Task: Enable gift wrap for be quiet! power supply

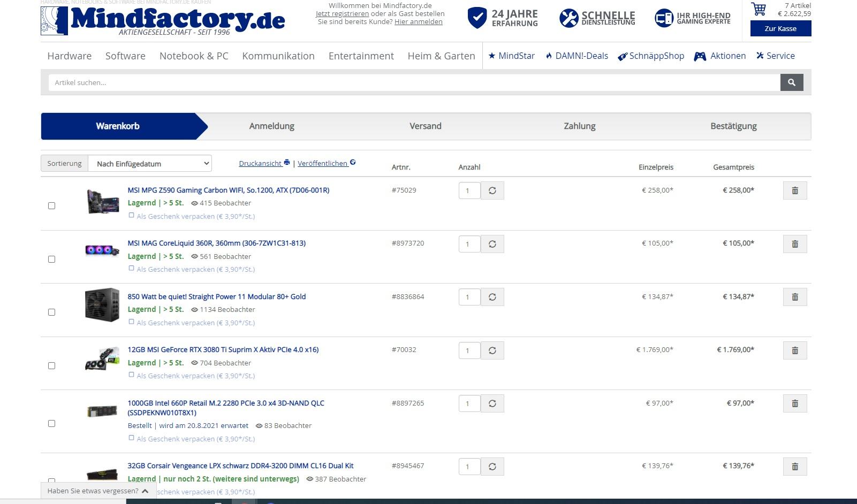Action: [x=131, y=322]
